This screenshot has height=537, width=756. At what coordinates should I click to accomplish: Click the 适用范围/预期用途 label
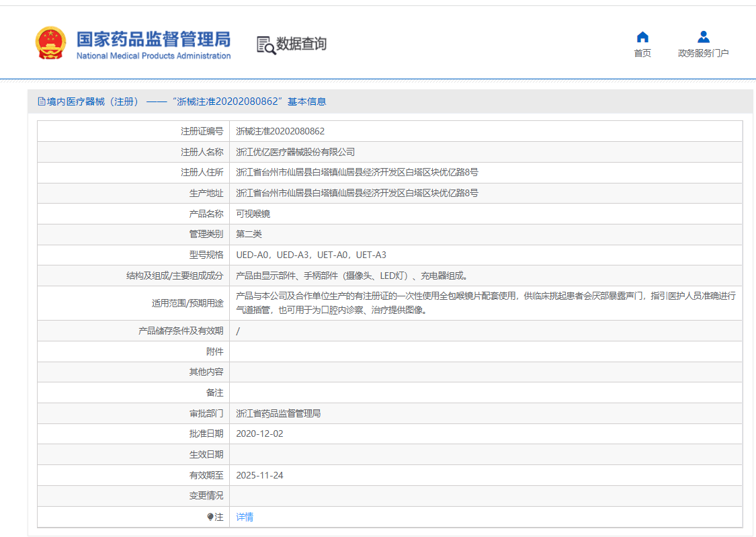coord(187,302)
